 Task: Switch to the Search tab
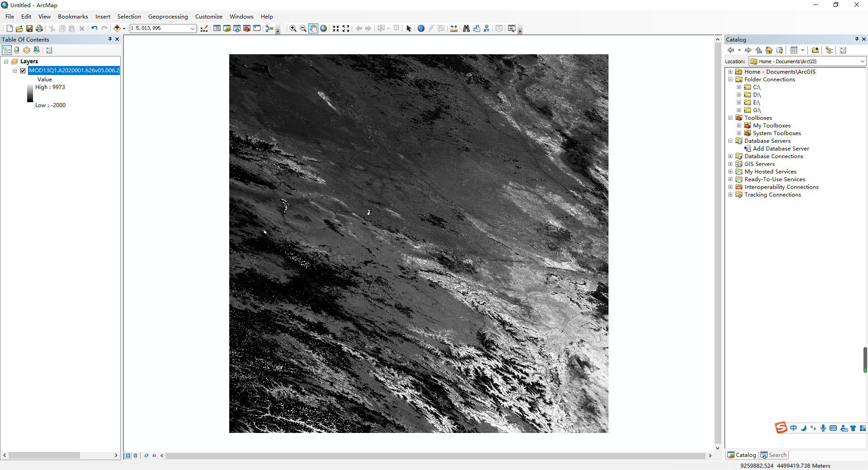coord(774,455)
